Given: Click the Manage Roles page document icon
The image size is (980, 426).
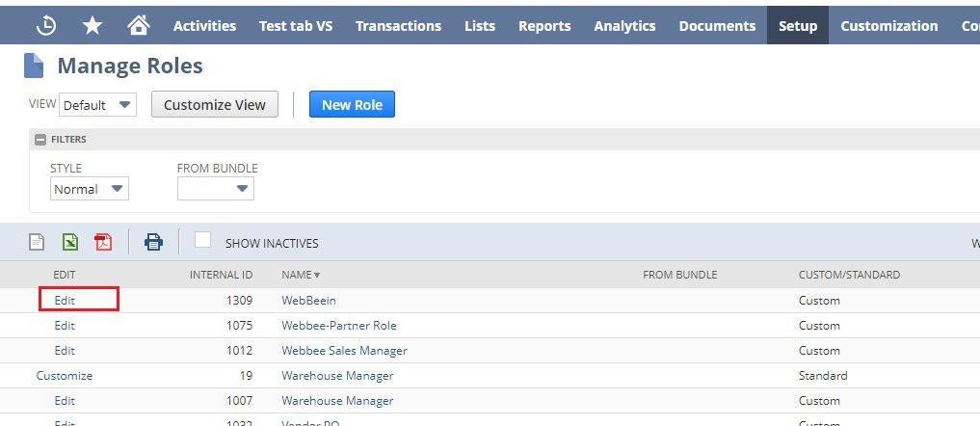Looking at the screenshot, I should point(35,66).
